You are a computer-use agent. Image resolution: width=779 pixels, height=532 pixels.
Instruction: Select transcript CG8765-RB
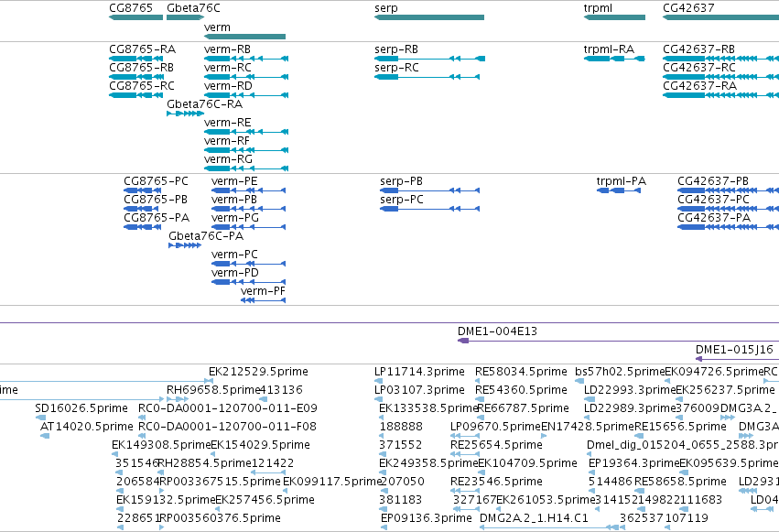click(x=136, y=77)
